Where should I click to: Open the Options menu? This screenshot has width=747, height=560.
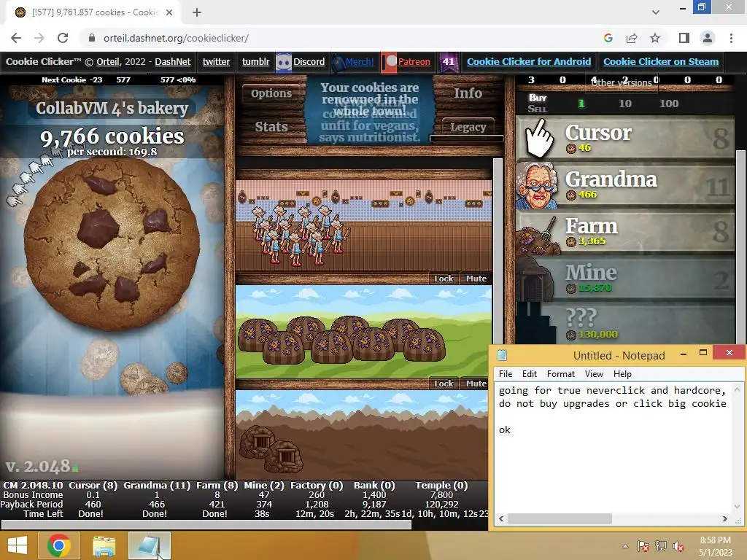coord(271,93)
